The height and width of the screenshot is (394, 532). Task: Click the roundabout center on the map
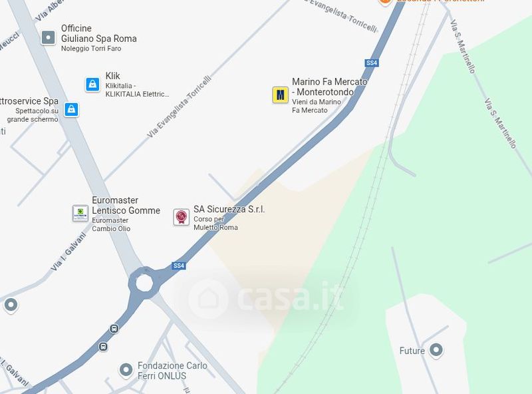(144, 284)
